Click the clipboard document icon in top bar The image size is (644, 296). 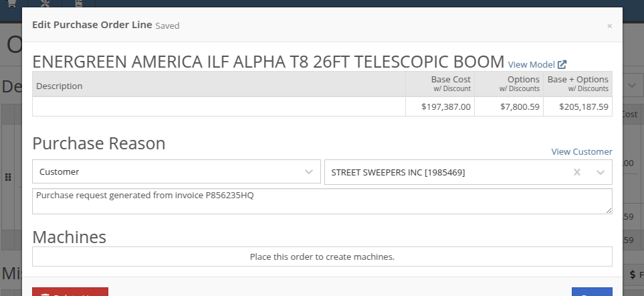[x=78, y=3]
